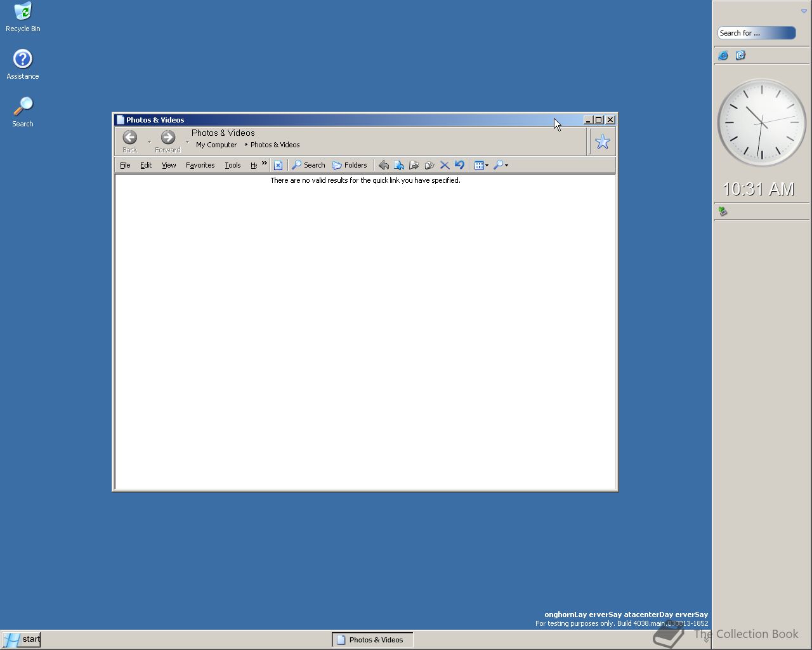The width and height of the screenshot is (812, 650).
Task: Click the analog clock in sidebar
Action: point(761,123)
